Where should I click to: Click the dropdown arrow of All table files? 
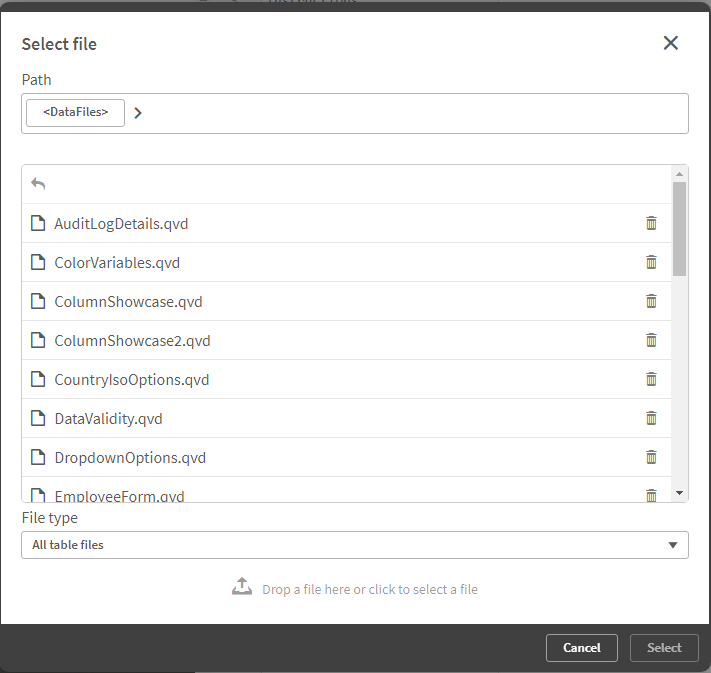click(673, 545)
